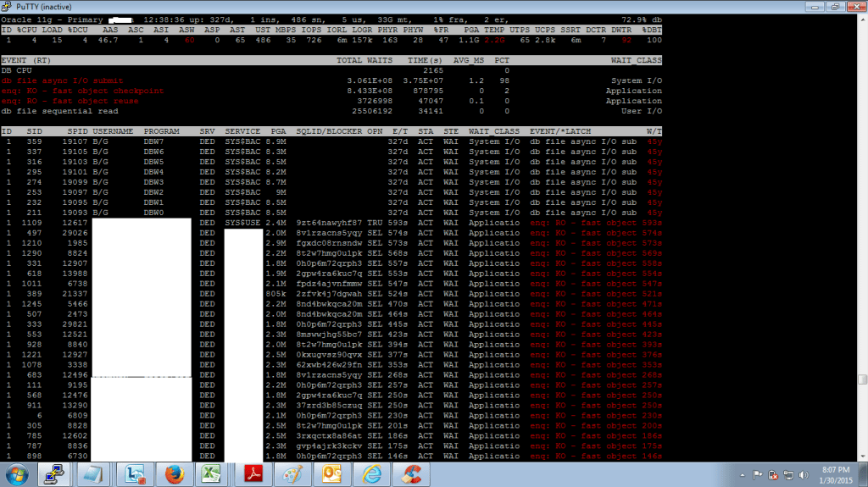Click program name 'DBW0'

pyautogui.click(x=154, y=213)
